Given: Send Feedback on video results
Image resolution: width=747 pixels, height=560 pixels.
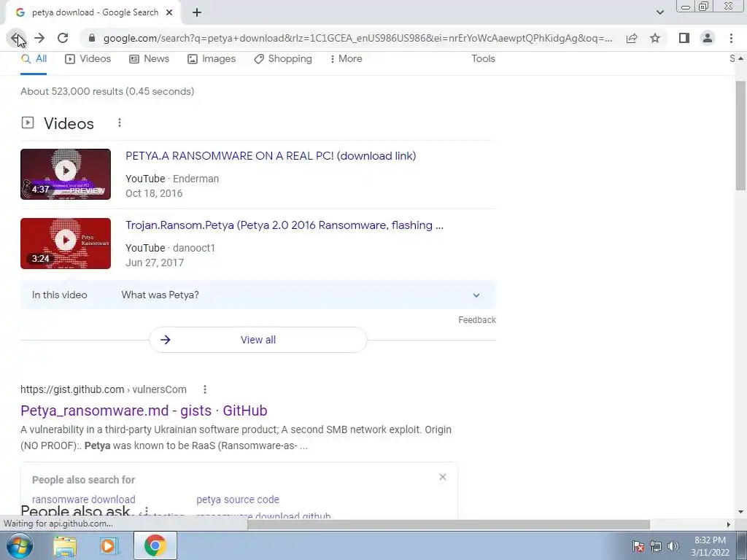Looking at the screenshot, I should [477, 320].
